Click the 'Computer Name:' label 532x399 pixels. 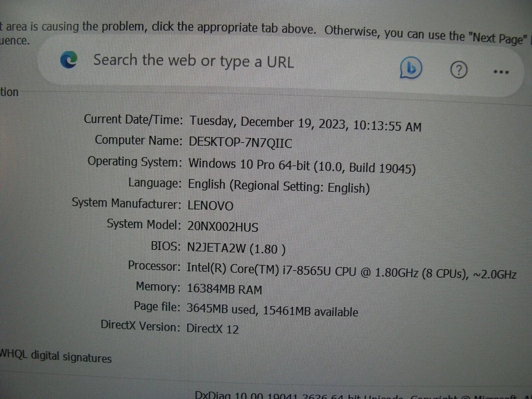[139, 140]
